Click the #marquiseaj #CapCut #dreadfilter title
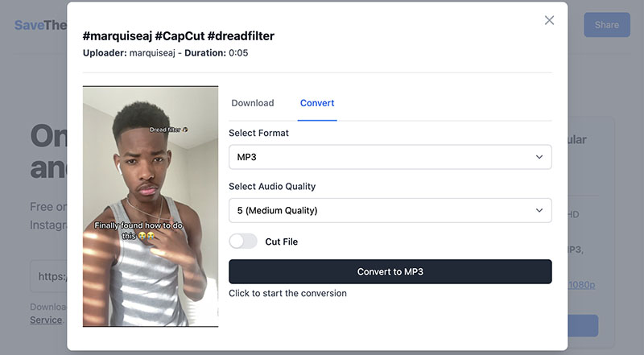Image resolution: width=644 pixels, height=355 pixels. pos(178,36)
